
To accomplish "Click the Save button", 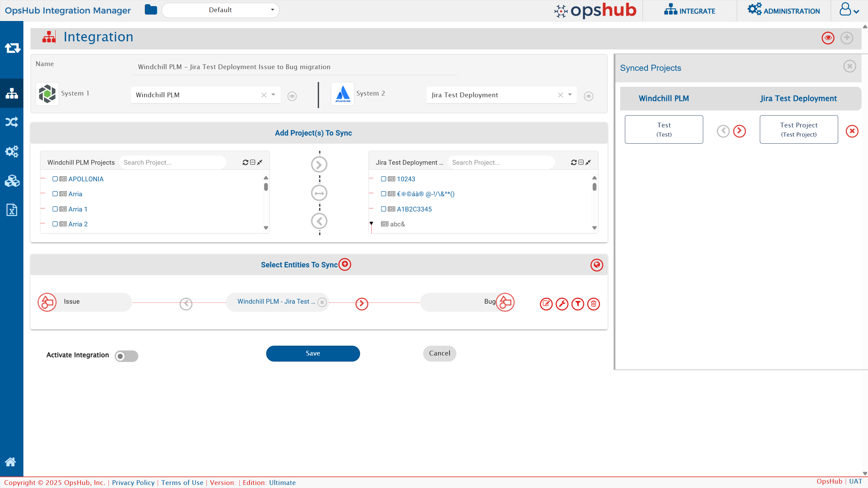I will coord(313,353).
